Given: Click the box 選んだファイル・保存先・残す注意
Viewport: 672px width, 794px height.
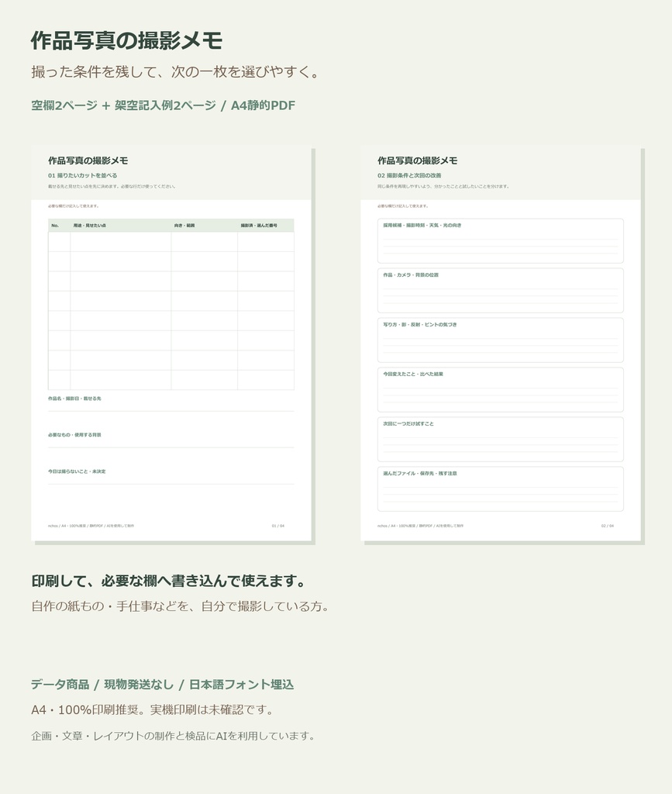Looking at the screenshot, I should pyautogui.click(x=501, y=489).
